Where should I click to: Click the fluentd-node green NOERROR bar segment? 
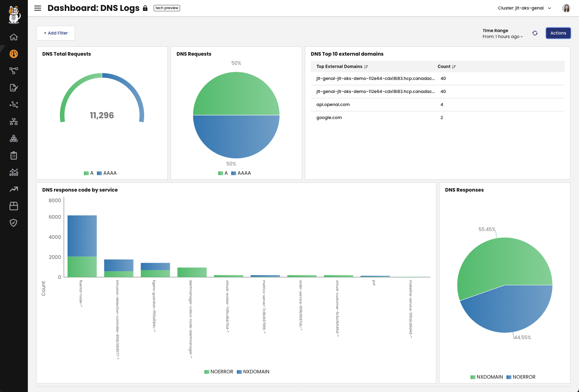[x=82, y=267]
